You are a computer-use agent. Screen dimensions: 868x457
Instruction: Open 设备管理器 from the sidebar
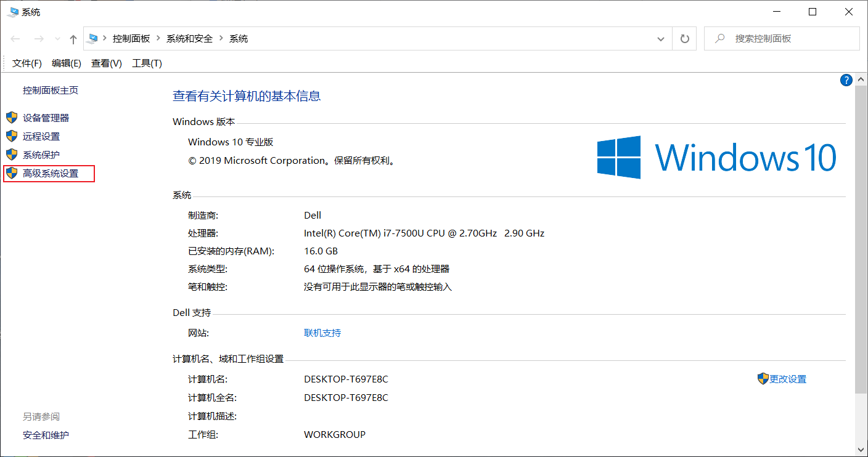point(46,118)
